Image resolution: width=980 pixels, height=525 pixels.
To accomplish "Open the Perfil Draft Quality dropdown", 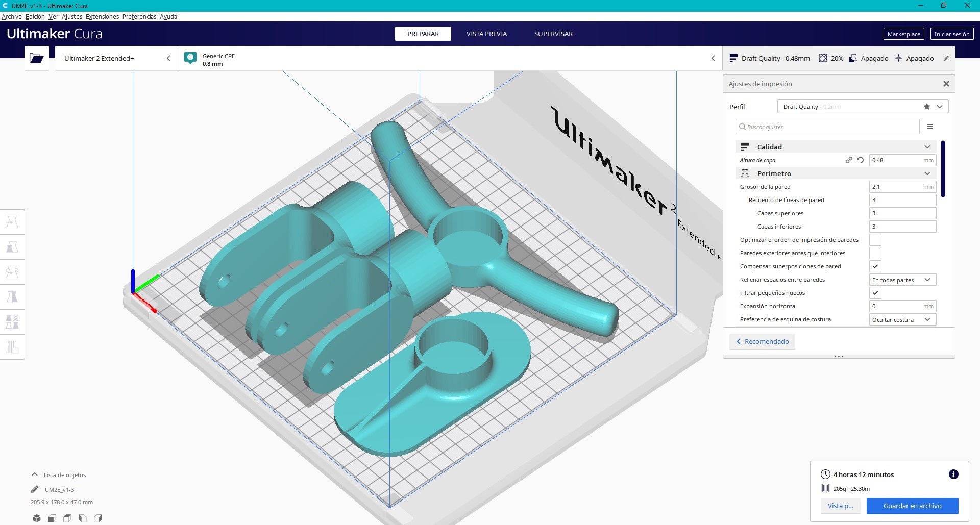I will (x=863, y=107).
